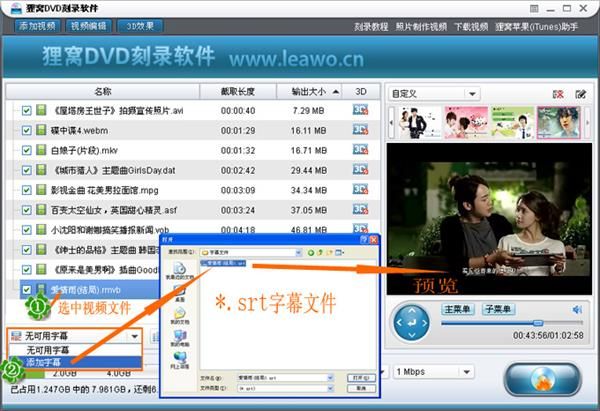Image resolution: width=600 pixels, height=411 pixels.
Task: Uncheck 百变大空仙女，英国甜心精灵.asf checkbox
Action: pyautogui.click(x=26, y=210)
